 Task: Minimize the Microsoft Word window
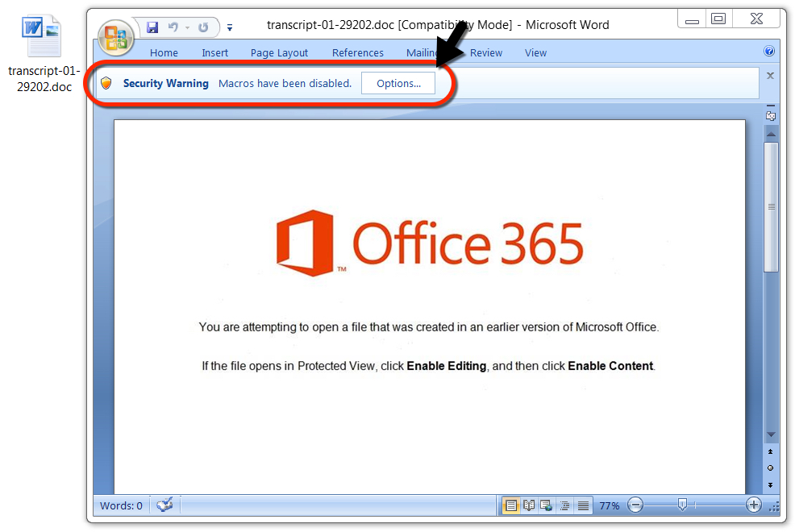(x=692, y=20)
